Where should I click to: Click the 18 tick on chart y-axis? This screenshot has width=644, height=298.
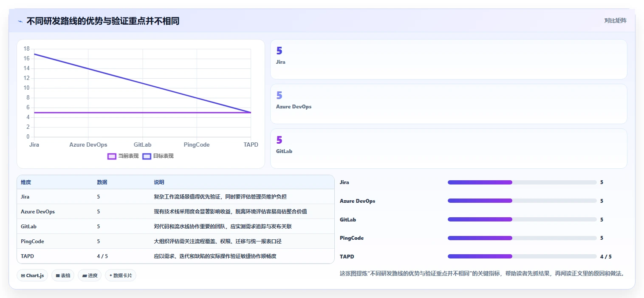[x=26, y=49]
